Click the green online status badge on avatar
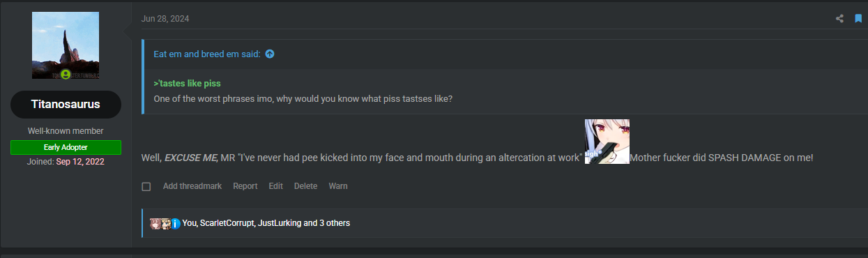This screenshot has width=868, height=258. pos(66,74)
